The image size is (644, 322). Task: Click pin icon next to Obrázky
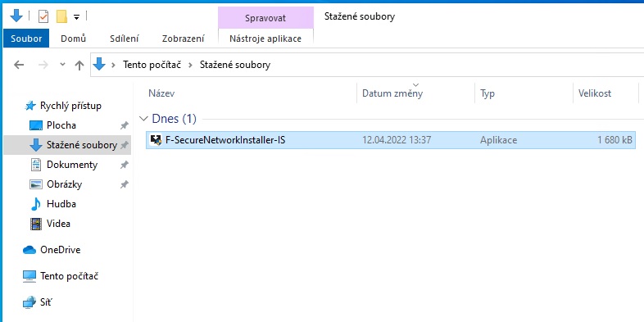coord(124,184)
